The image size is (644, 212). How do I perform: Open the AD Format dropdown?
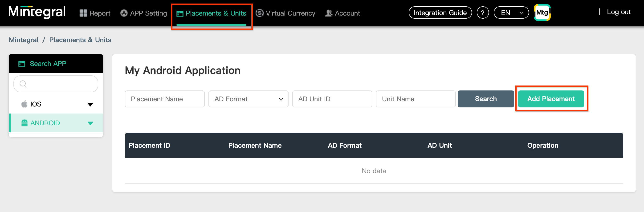pos(248,99)
